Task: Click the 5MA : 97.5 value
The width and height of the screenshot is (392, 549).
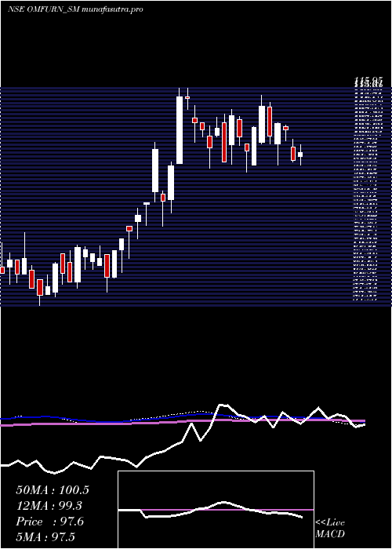Action: (x=45, y=536)
